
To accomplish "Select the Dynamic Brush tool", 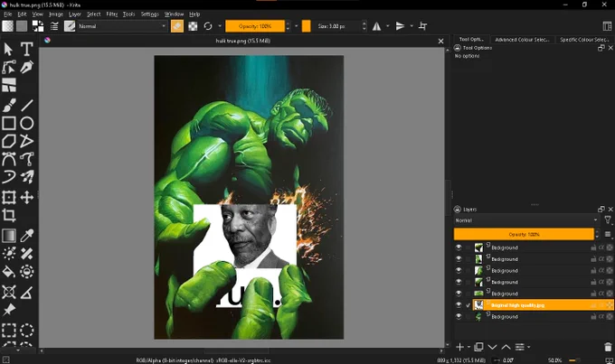I will tap(9, 177).
